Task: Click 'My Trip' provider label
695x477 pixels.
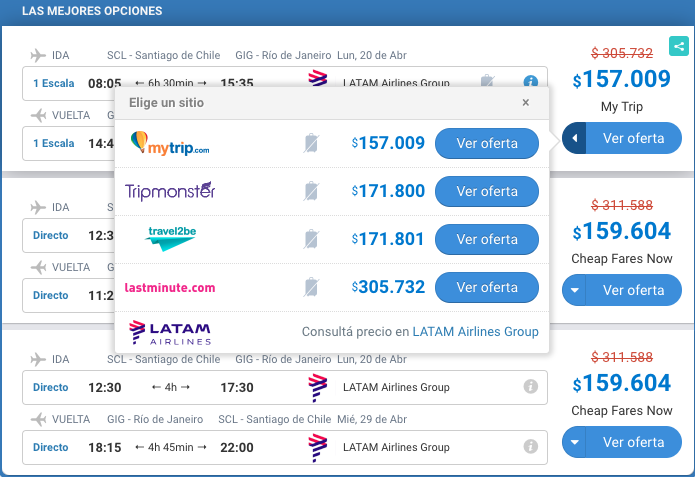Action: coord(622,106)
